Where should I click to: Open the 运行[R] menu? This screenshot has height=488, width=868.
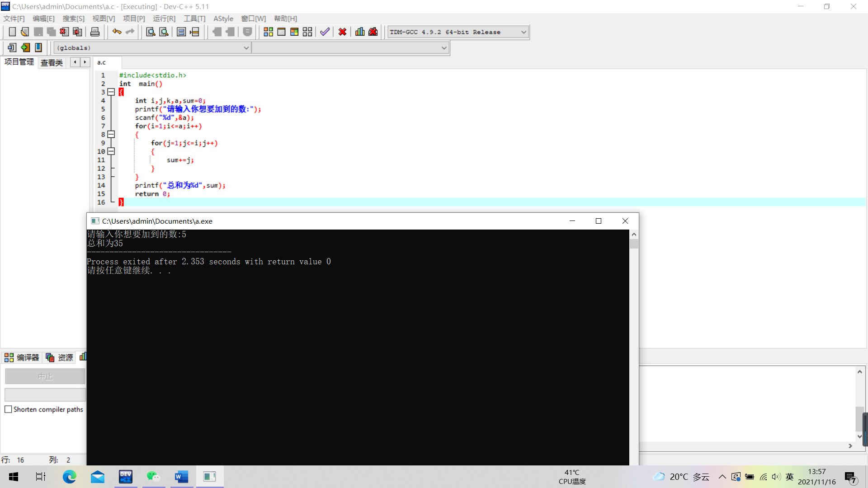click(x=164, y=19)
